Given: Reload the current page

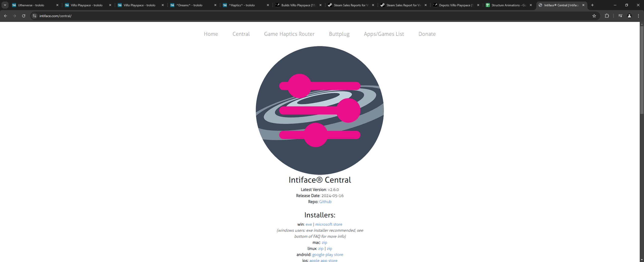Looking at the screenshot, I should click(x=24, y=16).
